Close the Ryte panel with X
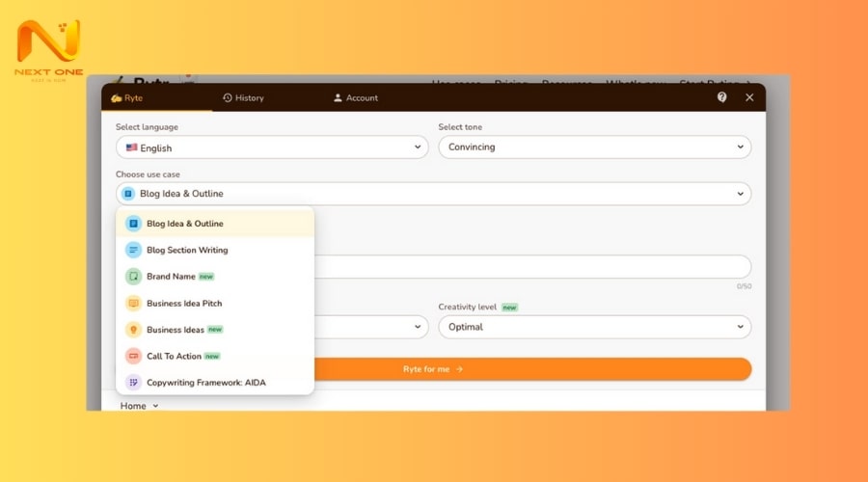The image size is (868, 482). [x=749, y=97]
